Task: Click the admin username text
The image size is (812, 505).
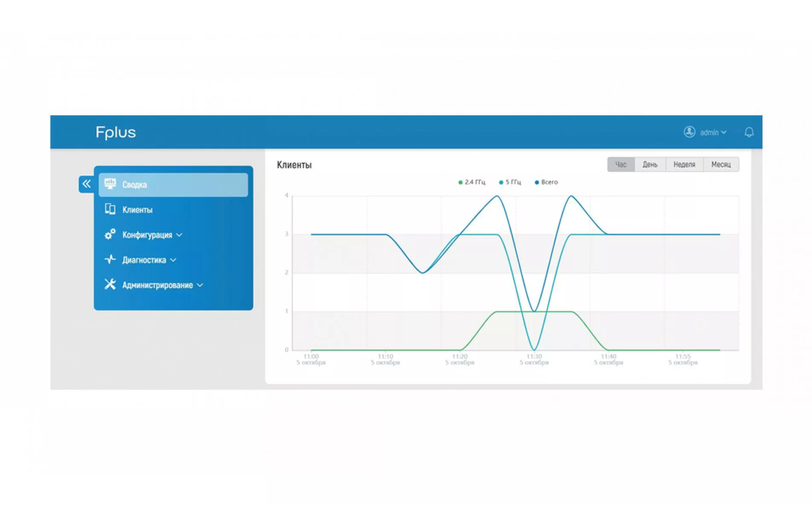Action: (709, 133)
